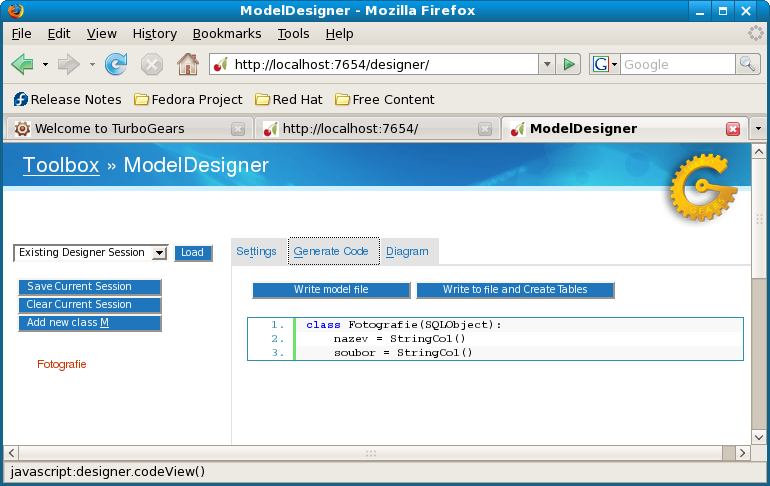Image resolution: width=770 pixels, height=486 pixels.
Task: Open the History menu
Action: [x=155, y=34]
